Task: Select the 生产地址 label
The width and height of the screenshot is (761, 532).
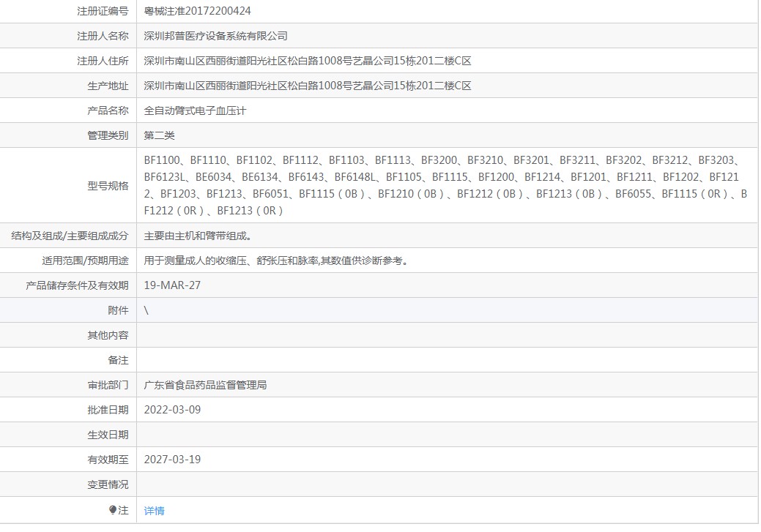Action: [x=108, y=86]
